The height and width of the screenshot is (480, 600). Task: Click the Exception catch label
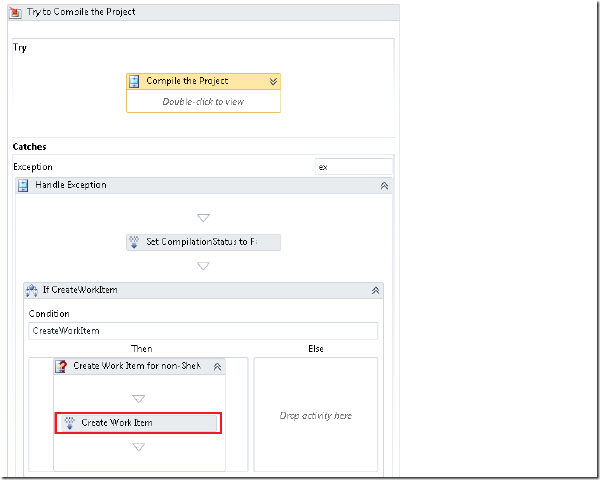coord(33,167)
